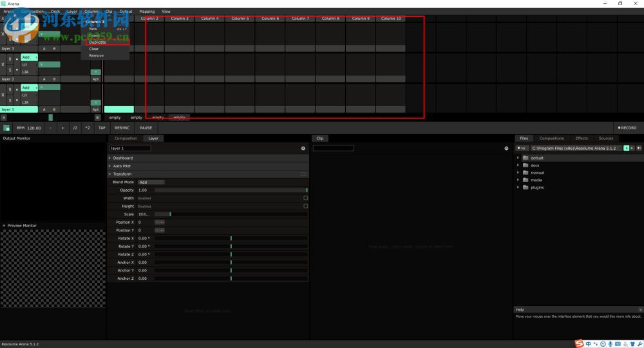Click the microphone icon in tray

click(611, 344)
